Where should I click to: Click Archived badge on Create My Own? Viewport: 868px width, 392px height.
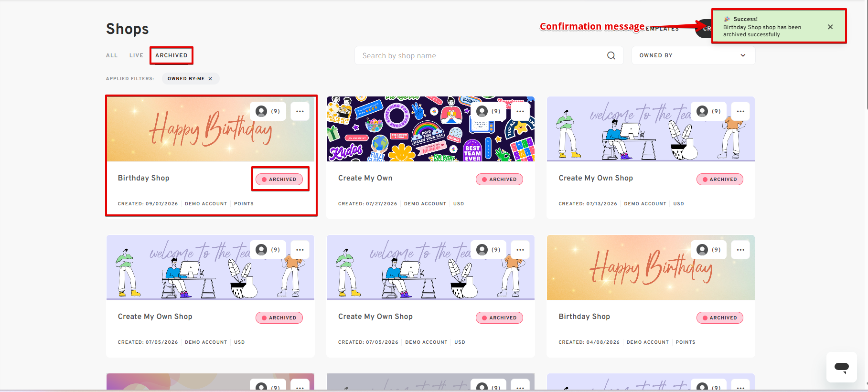[x=499, y=179]
